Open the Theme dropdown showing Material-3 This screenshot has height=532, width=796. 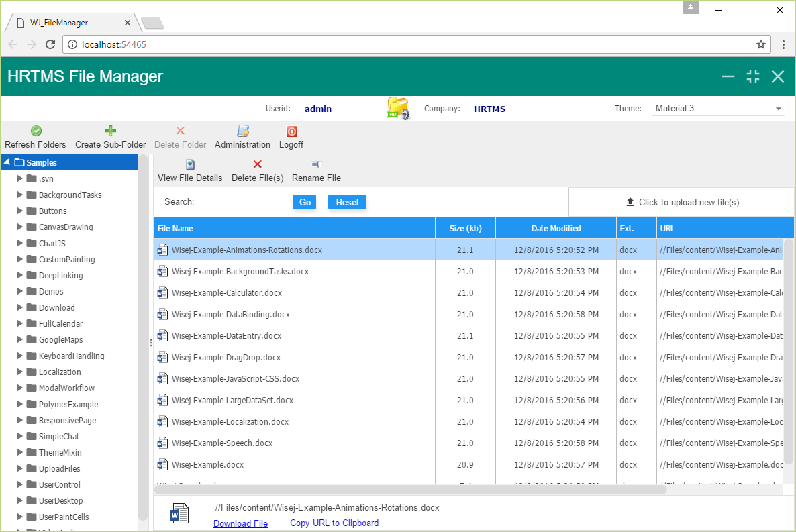pos(779,107)
